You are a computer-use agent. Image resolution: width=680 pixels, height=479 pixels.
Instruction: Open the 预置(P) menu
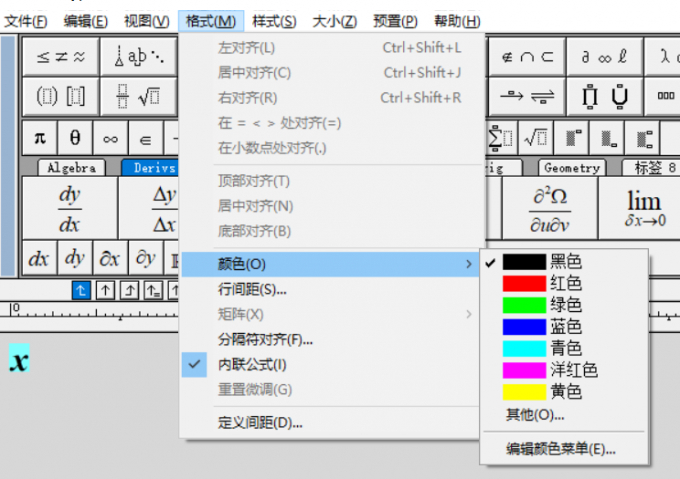pos(395,21)
